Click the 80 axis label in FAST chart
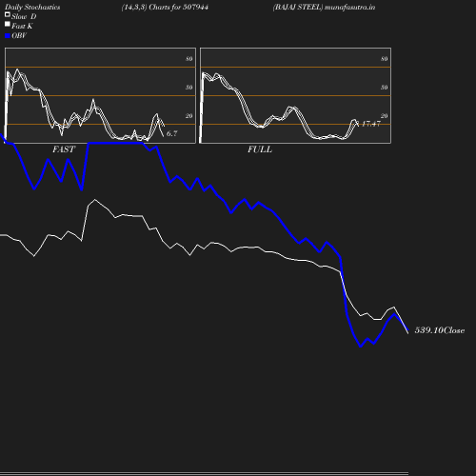The width and height of the screenshot is (476, 476). [189, 59]
